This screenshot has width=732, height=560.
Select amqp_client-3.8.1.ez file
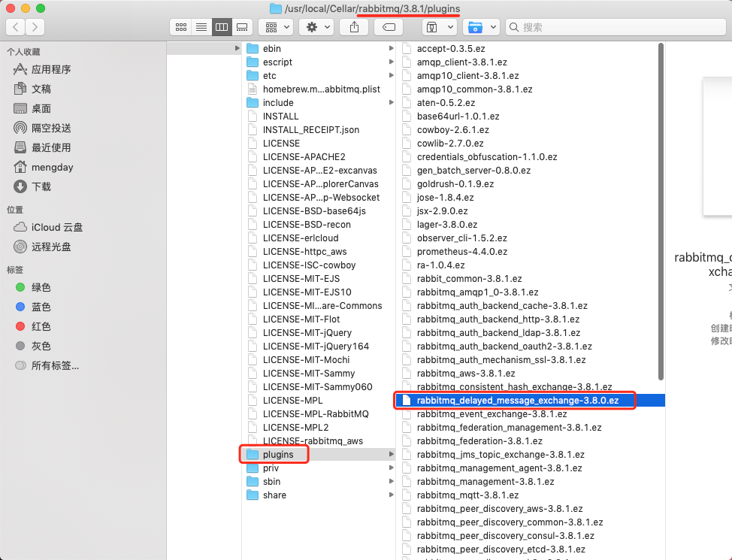click(530, 62)
